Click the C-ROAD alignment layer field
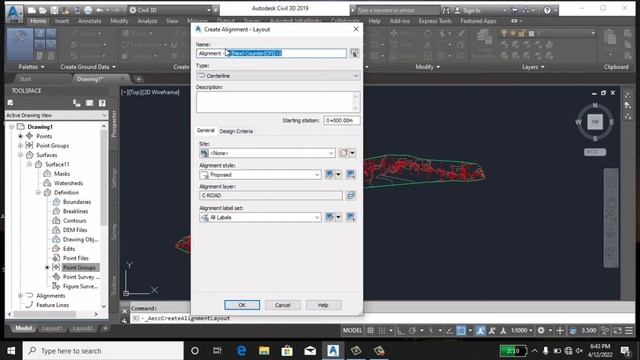Viewport: 640px width, 360px height. (271, 196)
